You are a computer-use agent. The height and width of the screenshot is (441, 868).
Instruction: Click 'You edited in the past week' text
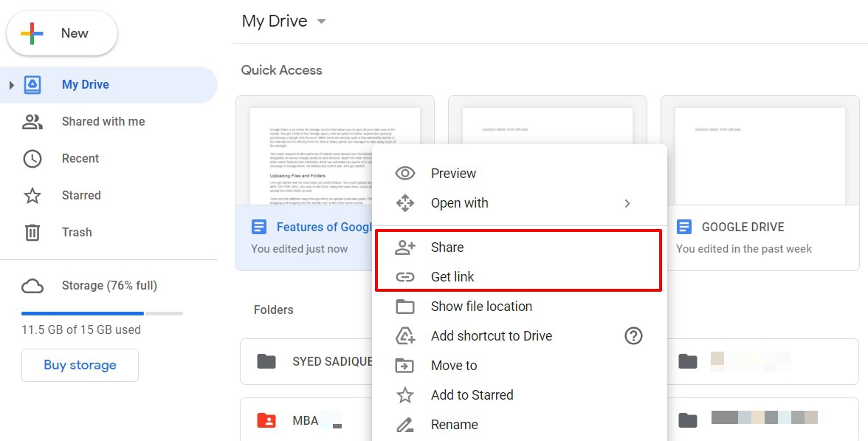click(x=744, y=250)
